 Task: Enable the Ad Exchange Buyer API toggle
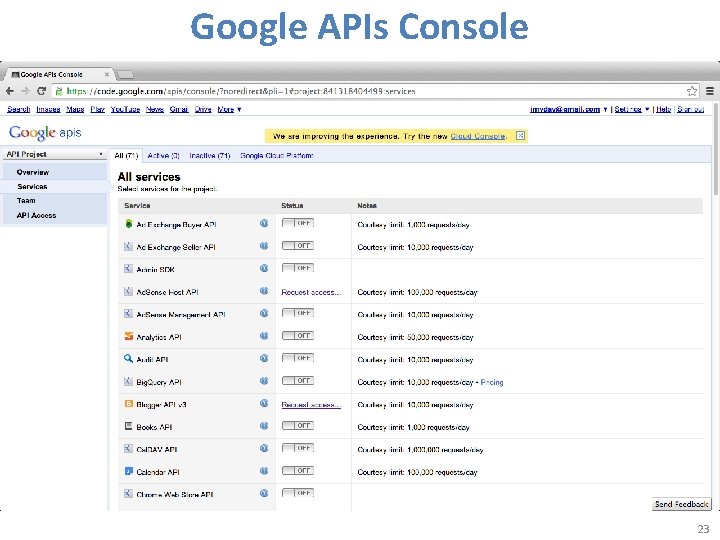[298, 223]
